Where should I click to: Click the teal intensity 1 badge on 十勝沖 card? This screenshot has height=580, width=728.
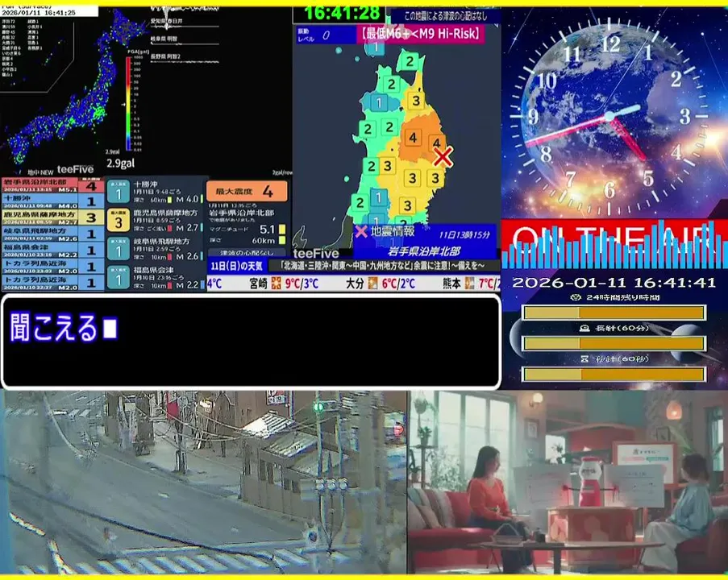pos(118,192)
